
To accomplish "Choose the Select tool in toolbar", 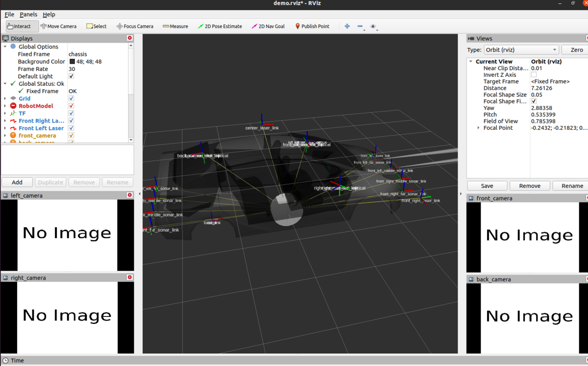I will pyautogui.click(x=97, y=26).
